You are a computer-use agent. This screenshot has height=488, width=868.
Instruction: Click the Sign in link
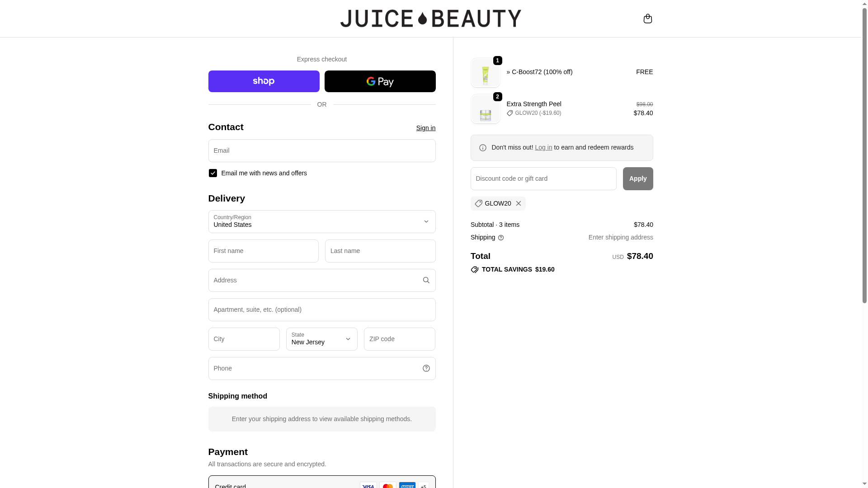[x=425, y=128]
